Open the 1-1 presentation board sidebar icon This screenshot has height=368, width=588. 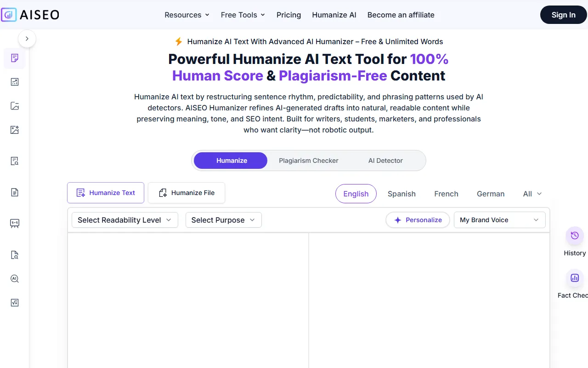[15, 224]
